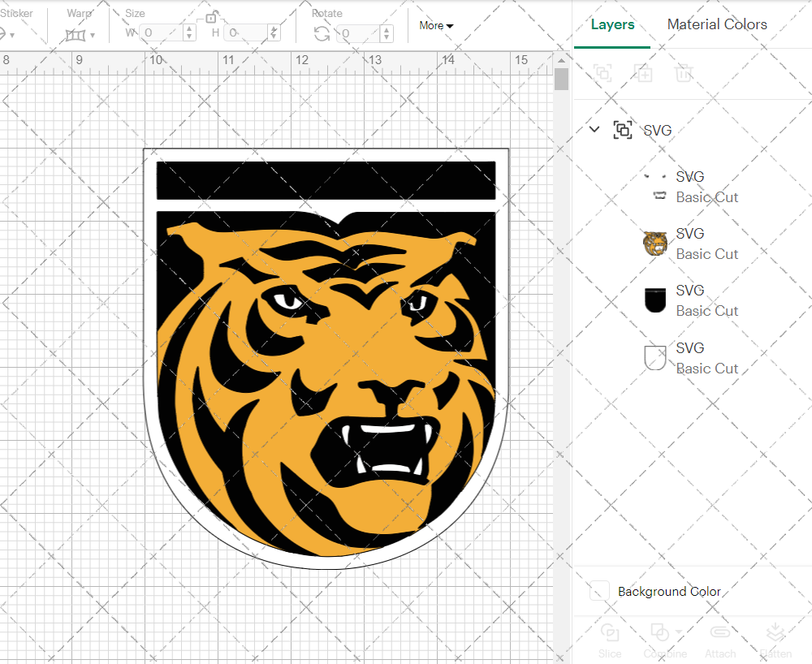The height and width of the screenshot is (664, 812).
Task: Click the tiger shield image on canvas
Action: coord(326,358)
